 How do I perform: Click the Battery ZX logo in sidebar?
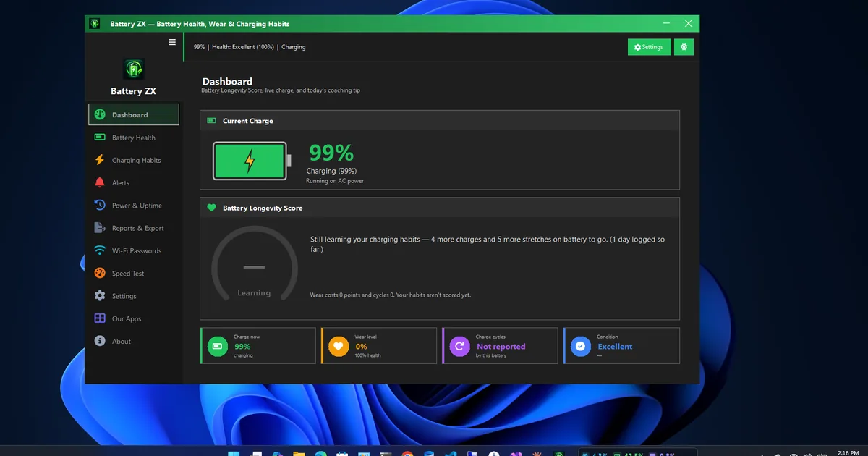click(x=133, y=69)
